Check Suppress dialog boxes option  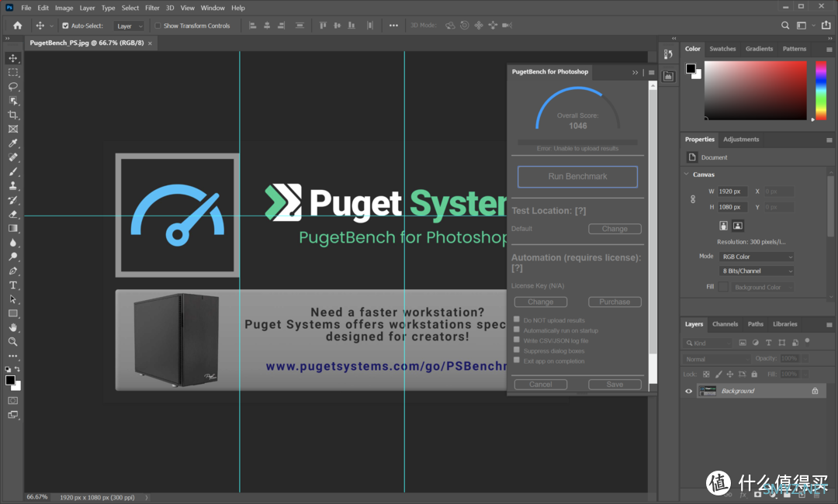pos(517,350)
